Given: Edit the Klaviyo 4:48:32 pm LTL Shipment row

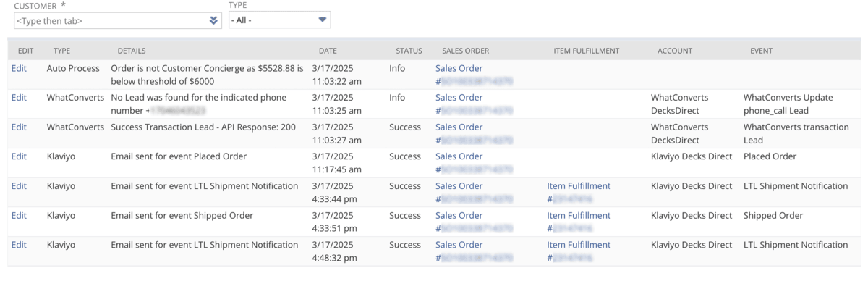Looking at the screenshot, I should pos(19,244).
